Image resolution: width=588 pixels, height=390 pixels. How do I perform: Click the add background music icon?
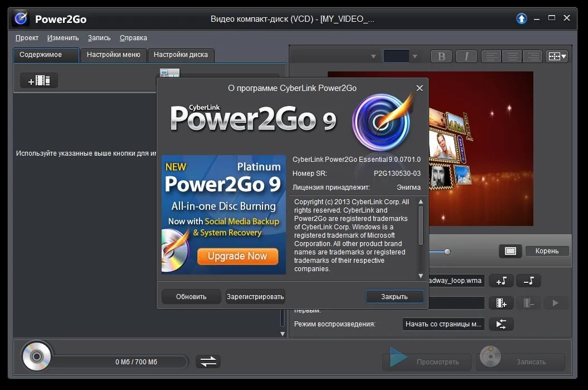point(502,281)
